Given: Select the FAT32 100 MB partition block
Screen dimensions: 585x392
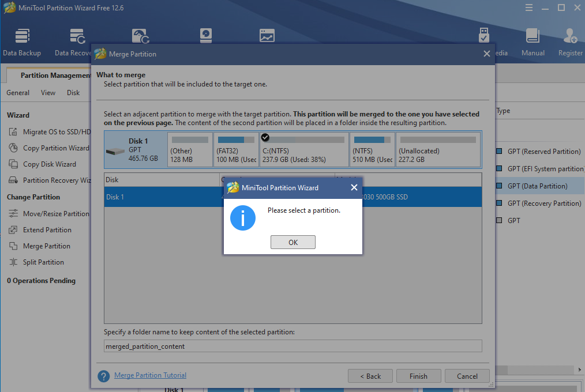Looking at the screenshot, I should (x=236, y=149).
